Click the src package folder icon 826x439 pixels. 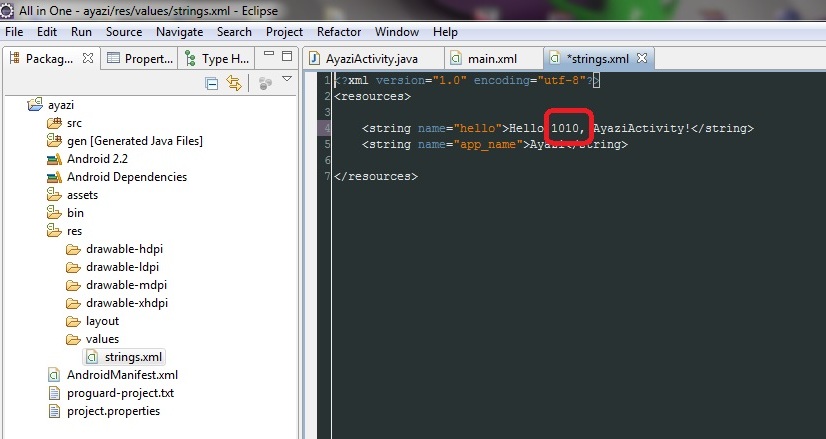click(54, 123)
